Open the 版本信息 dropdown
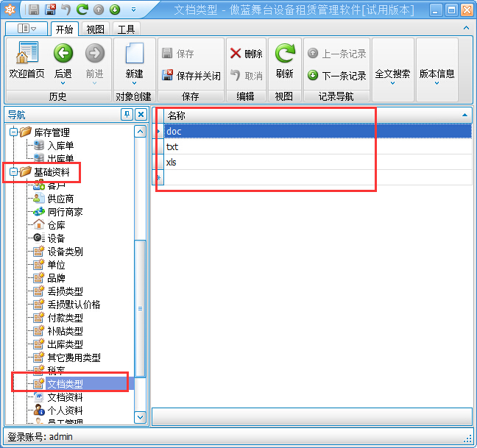 coord(437,75)
